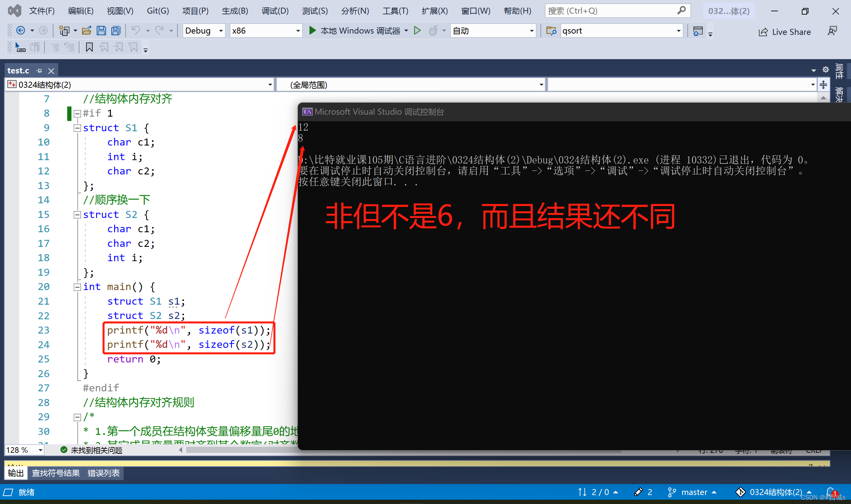The width and height of the screenshot is (851, 504).
Task: Click the new project icon
Action: pyautogui.click(x=64, y=31)
